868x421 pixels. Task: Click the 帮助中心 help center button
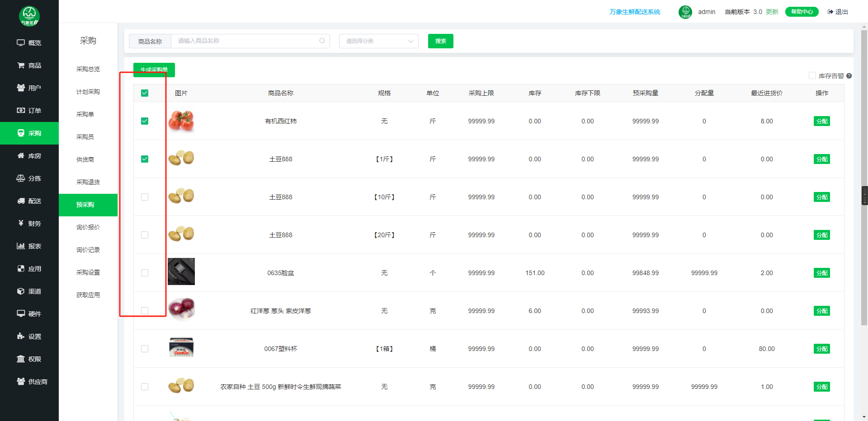[x=802, y=12]
